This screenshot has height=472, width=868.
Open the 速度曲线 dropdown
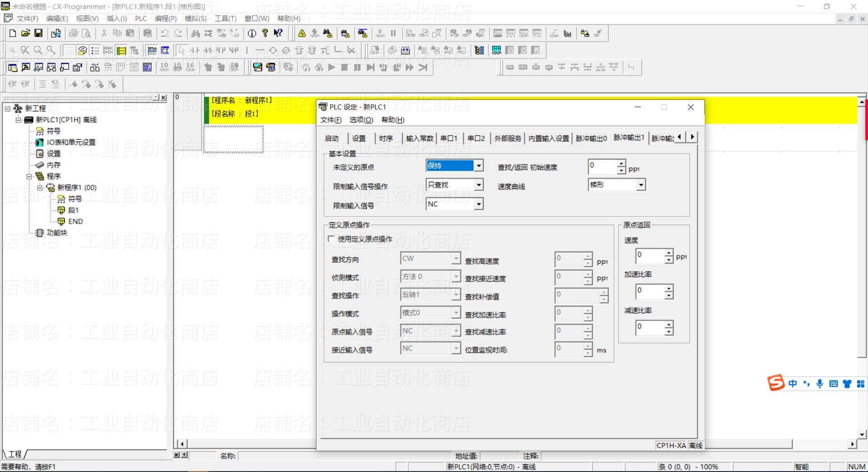tap(641, 184)
